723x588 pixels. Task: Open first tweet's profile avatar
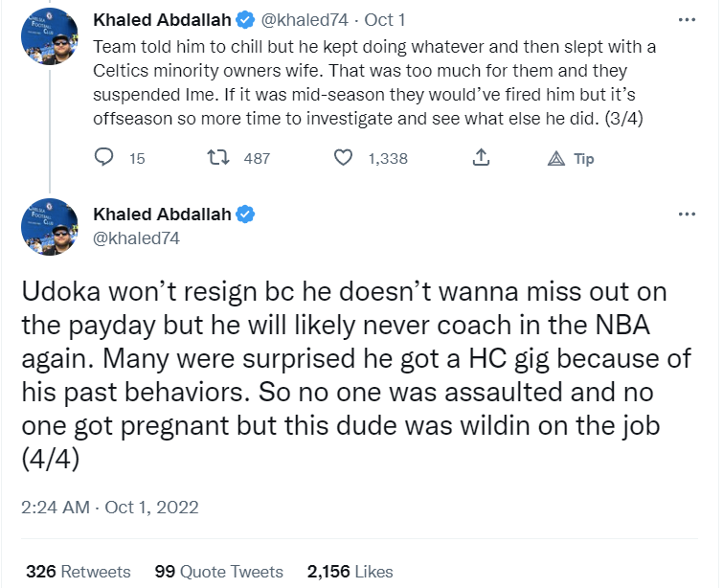(49, 37)
